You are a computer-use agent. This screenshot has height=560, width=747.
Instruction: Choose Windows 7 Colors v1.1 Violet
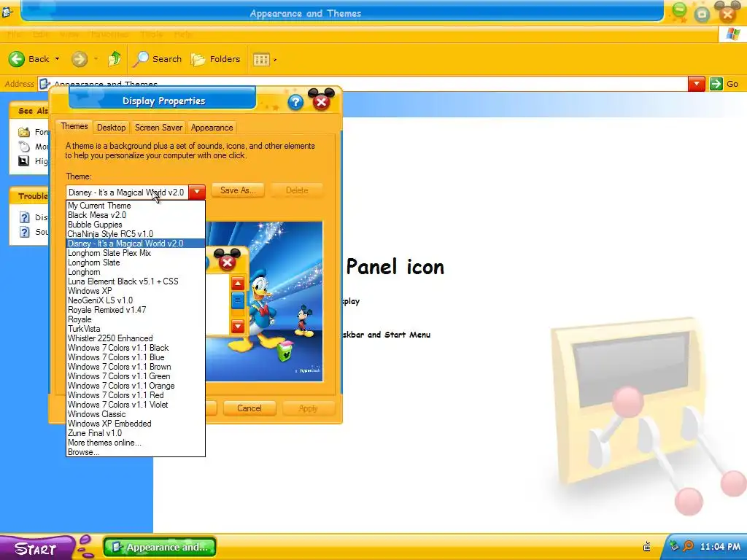click(x=136, y=405)
